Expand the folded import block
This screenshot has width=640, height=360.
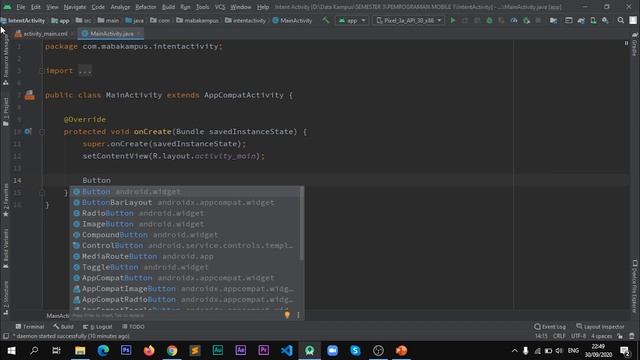pyautogui.click(x=85, y=71)
